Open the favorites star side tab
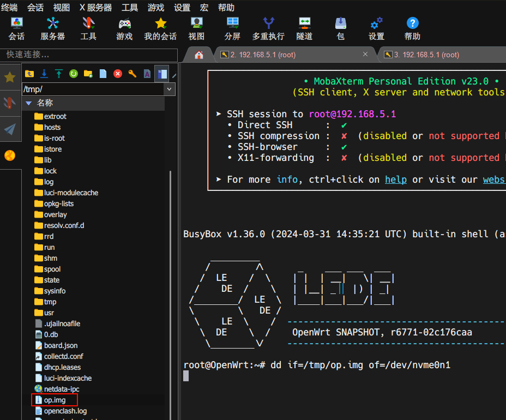 tap(10, 77)
